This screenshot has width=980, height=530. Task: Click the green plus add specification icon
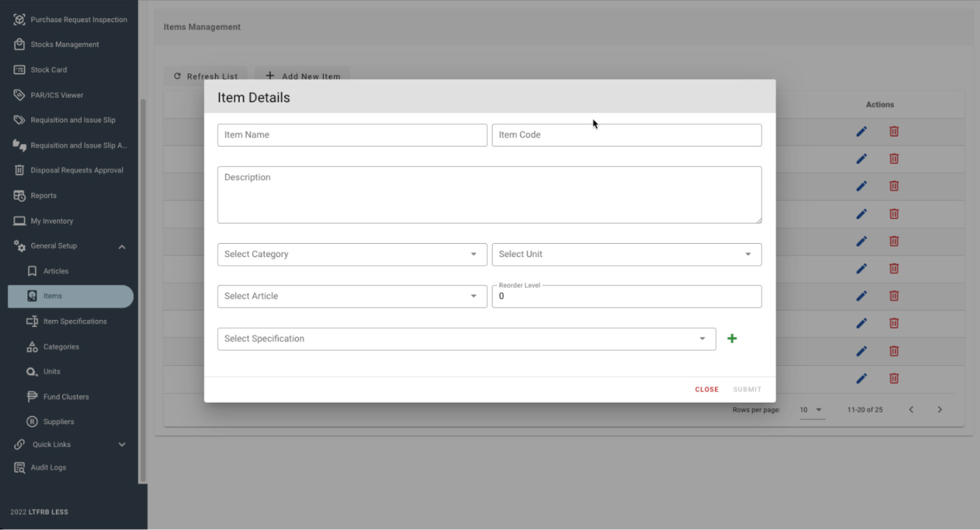click(732, 339)
